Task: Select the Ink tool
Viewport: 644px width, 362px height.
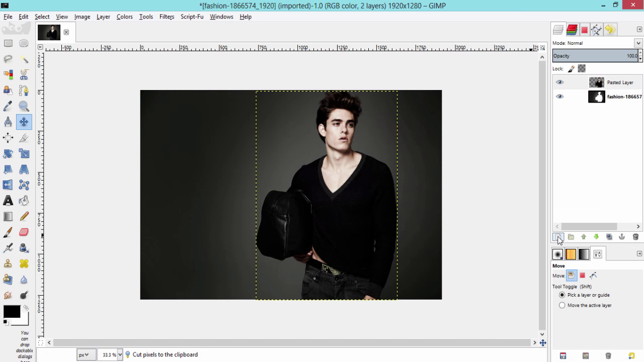Action: click(24, 248)
